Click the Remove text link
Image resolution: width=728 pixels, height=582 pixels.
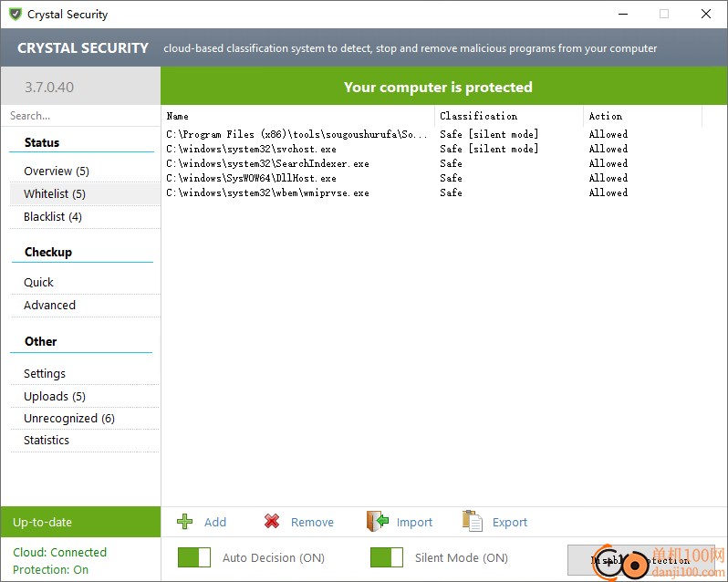point(312,522)
